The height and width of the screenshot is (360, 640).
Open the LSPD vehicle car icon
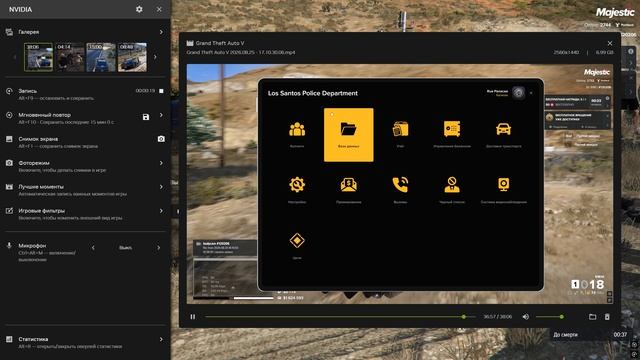pos(503,129)
